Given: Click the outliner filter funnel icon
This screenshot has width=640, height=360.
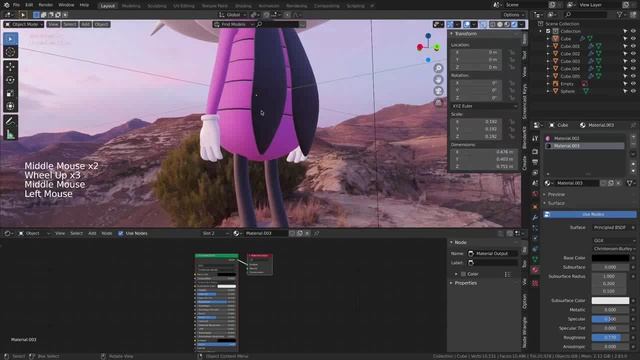Looking at the screenshot, I should click(x=620, y=14).
